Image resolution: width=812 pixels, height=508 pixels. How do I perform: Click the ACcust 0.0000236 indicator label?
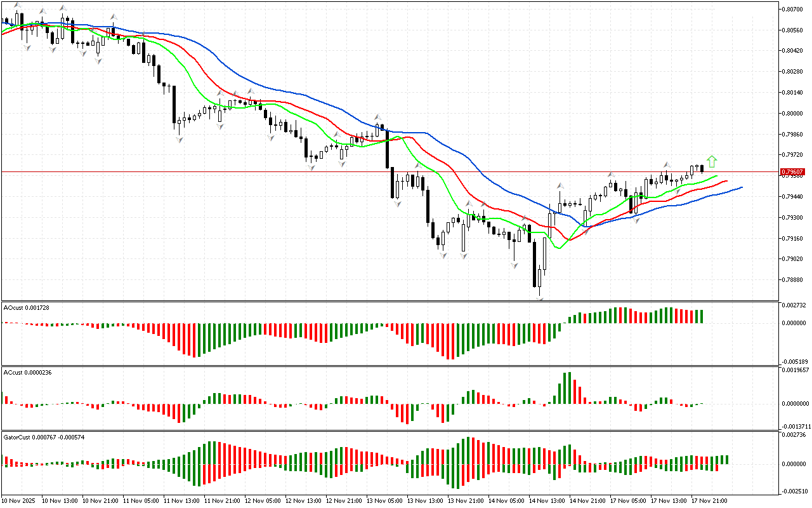[27, 372]
